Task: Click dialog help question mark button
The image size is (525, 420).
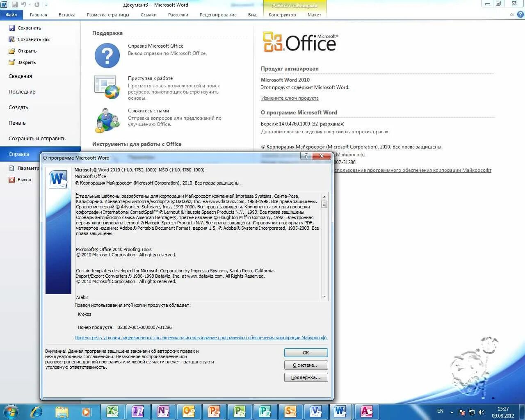Action: pos(306,156)
